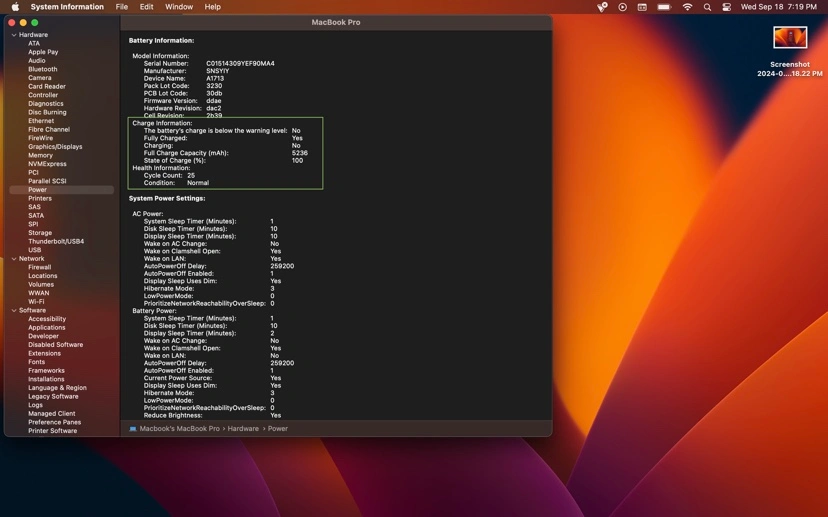Select Diagnostics in the sidebar
828x517 pixels.
(45, 104)
